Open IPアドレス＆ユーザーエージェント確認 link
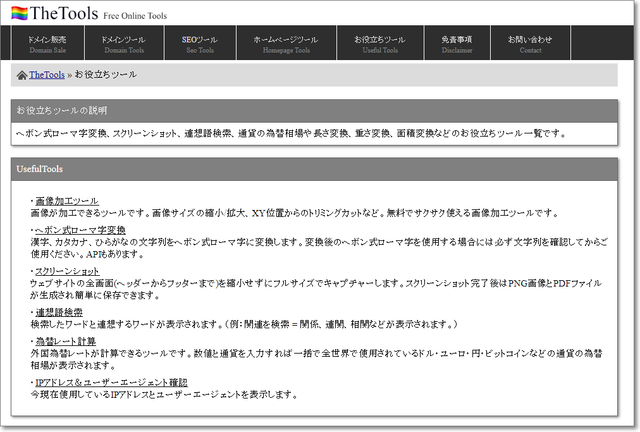The image size is (640, 432). tap(109, 382)
